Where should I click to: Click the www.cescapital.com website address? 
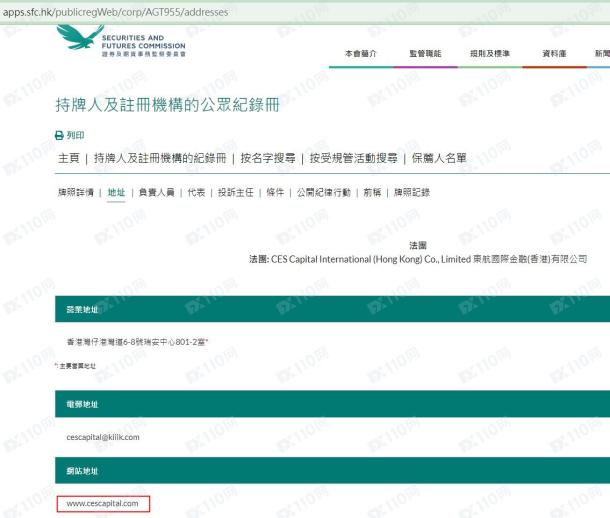coord(102,504)
